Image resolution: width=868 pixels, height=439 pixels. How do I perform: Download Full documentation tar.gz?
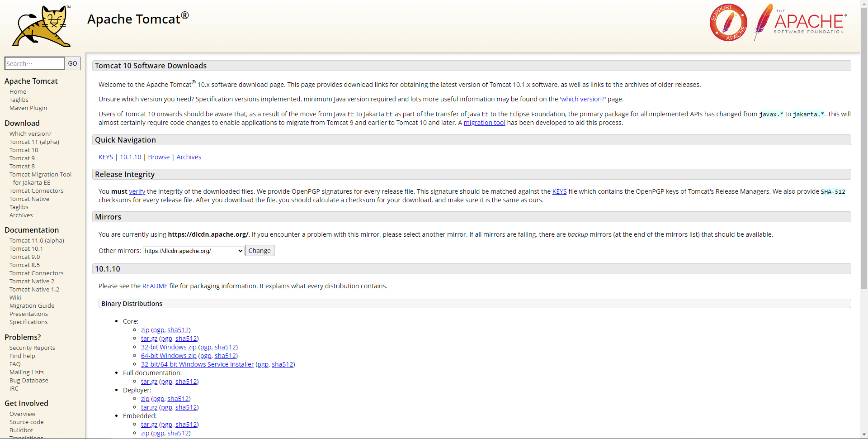coord(149,382)
